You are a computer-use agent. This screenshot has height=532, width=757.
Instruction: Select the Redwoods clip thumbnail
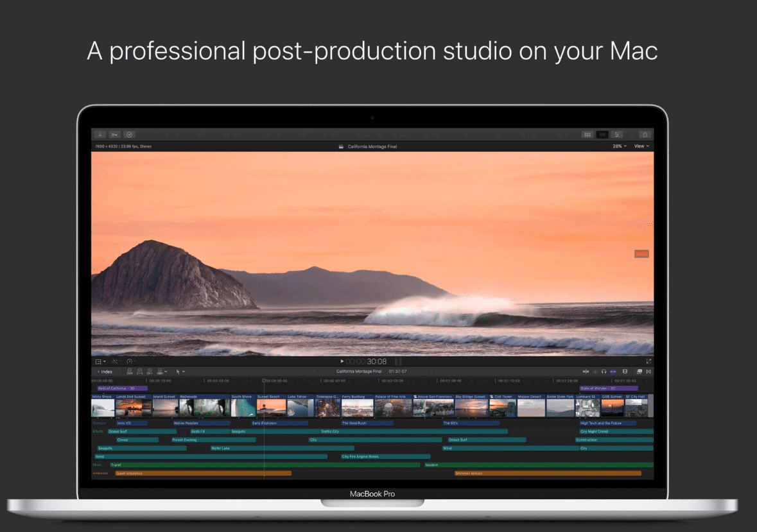[x=205, y=405]
